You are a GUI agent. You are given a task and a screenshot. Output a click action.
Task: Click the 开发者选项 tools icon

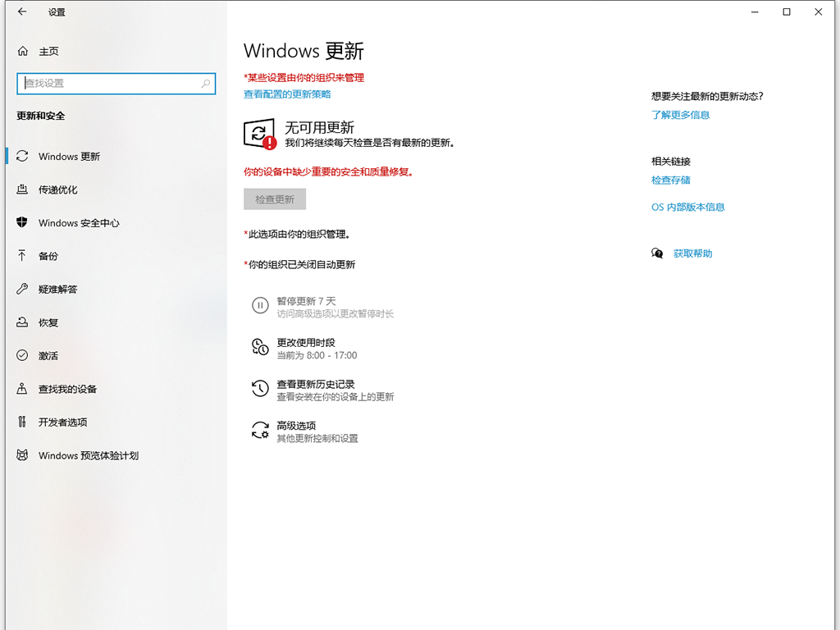pos(22,422)
